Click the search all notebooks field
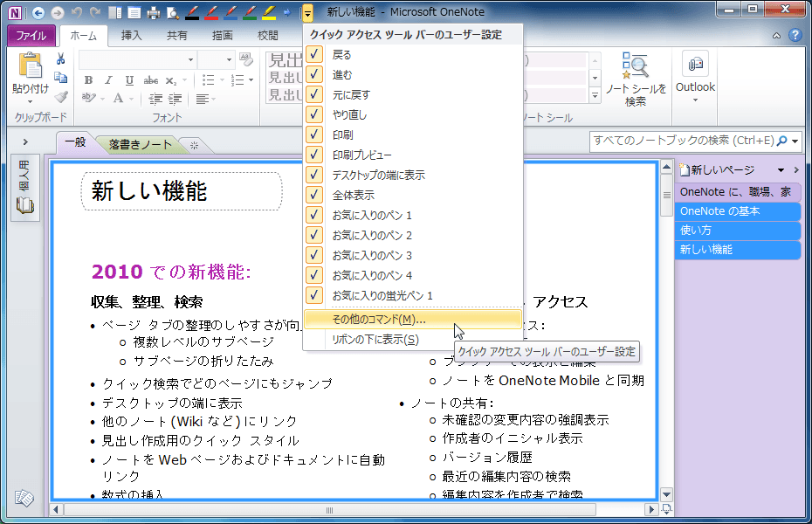Image resolution: width=812 pixels, height=524 pixels. (683, 141)
